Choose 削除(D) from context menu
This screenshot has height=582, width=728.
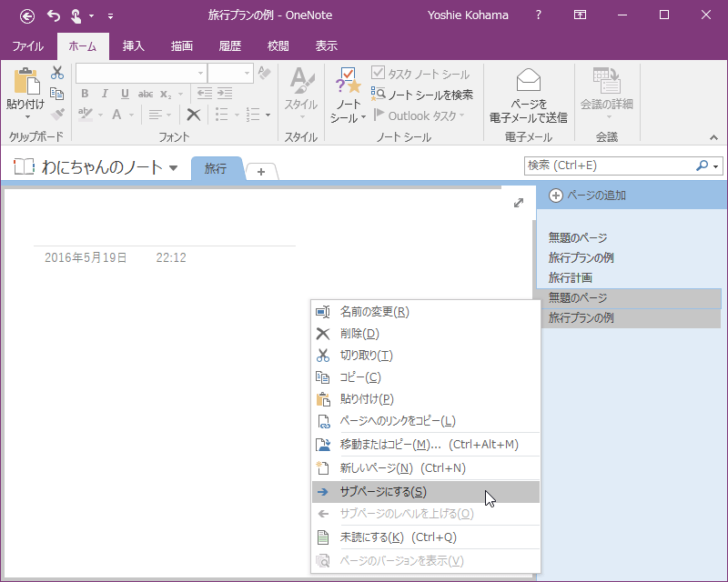coord(425,333)
